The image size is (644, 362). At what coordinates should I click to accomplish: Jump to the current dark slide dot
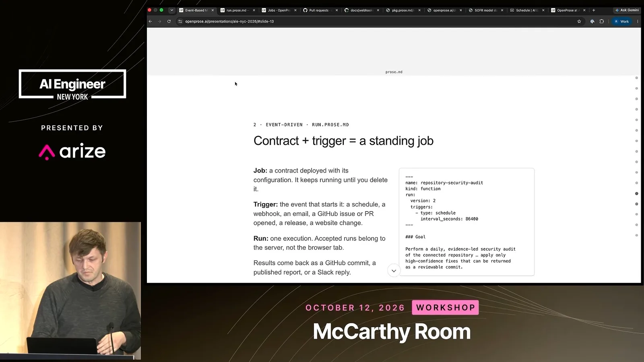coord(636,193)
